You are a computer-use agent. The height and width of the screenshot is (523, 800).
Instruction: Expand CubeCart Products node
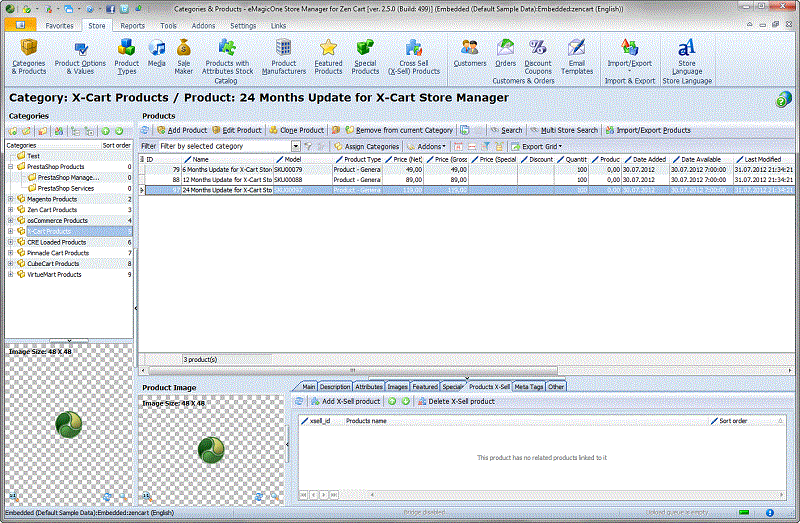pos(10,264)
